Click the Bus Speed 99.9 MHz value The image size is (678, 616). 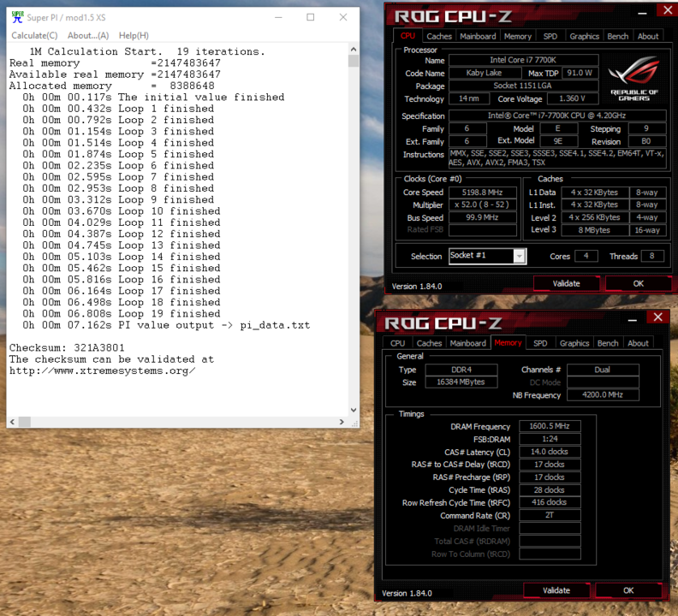click(x=482, y=217)
